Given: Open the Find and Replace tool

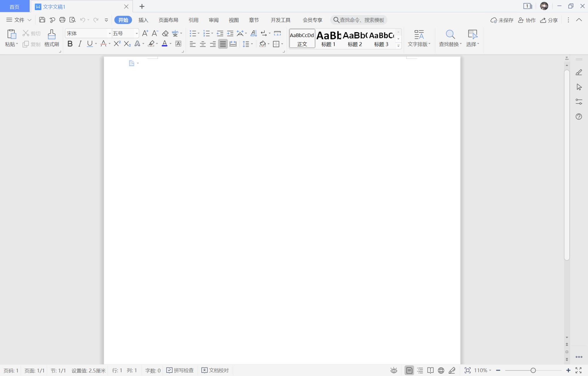Looking at the screenshot, I should [x=450, y=38].
